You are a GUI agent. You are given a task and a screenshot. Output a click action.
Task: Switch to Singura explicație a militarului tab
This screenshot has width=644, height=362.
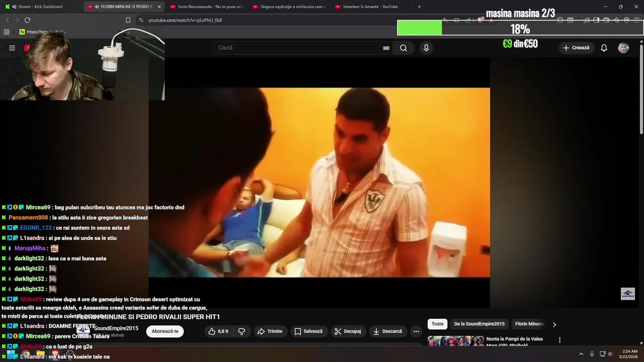[289, 7]
